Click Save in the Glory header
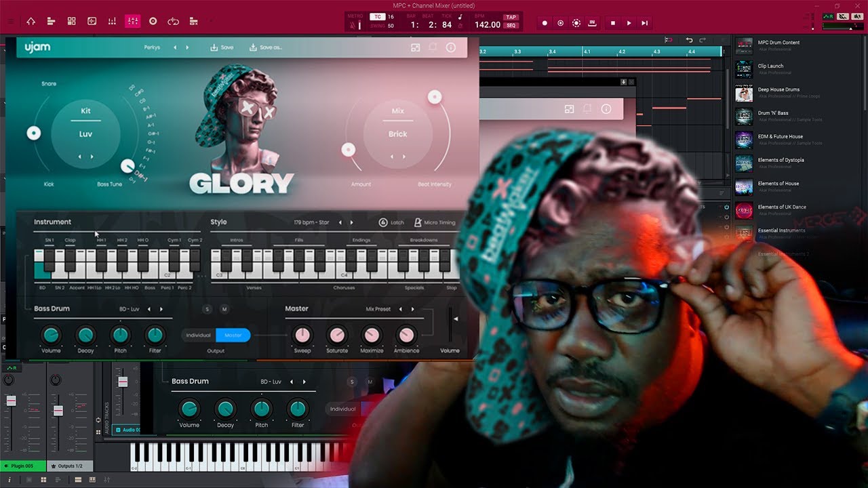The image size is (868, 488). 222,47
